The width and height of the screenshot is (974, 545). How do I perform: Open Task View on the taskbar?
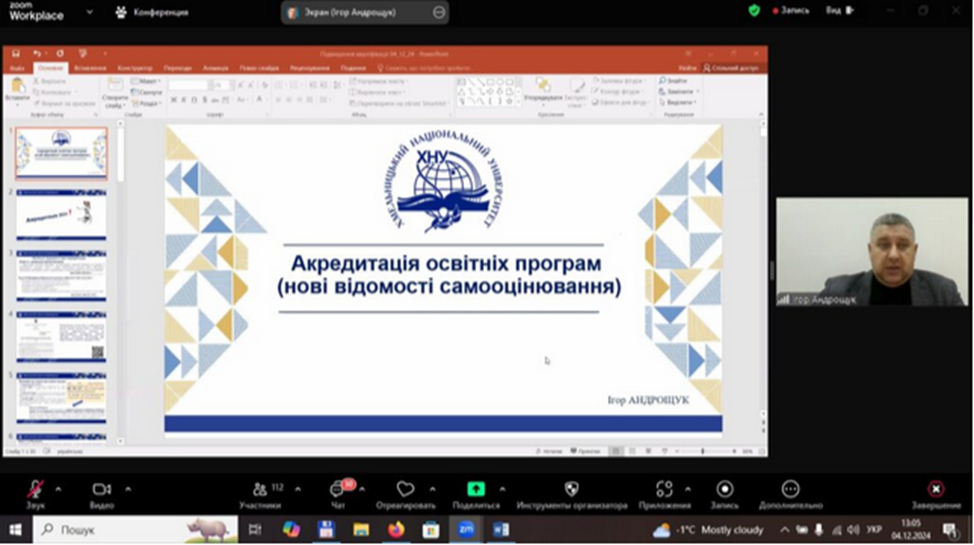click(255, 530)
